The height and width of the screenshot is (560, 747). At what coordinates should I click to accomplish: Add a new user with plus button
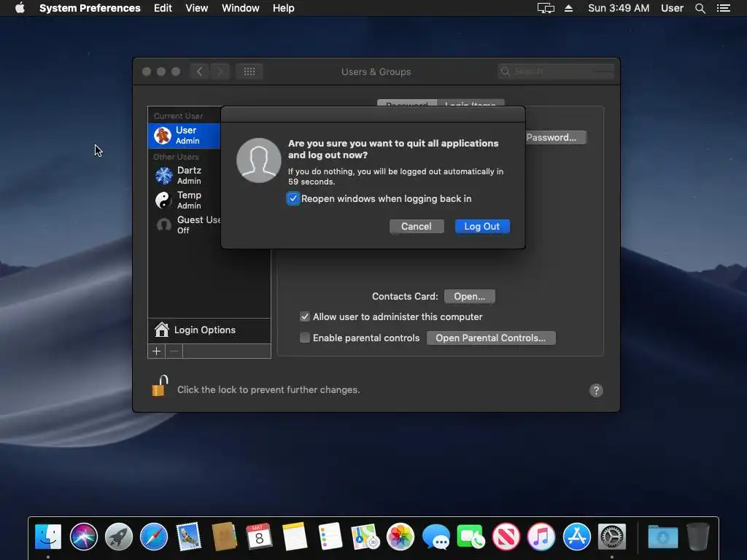coord(156,351)
